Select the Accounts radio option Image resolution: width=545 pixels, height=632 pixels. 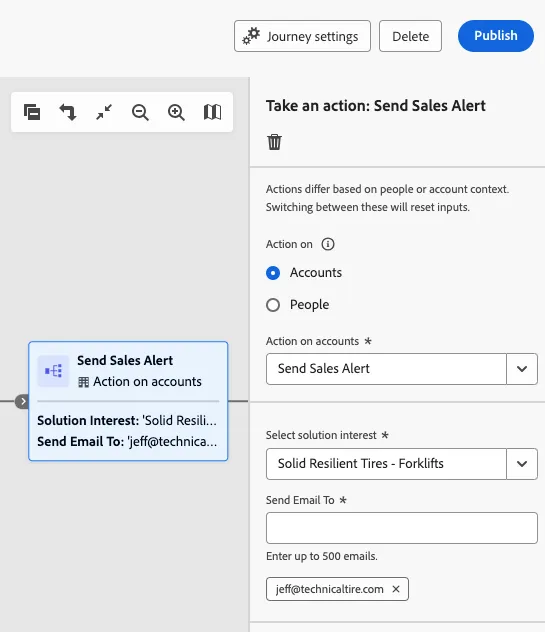point(273,273)
